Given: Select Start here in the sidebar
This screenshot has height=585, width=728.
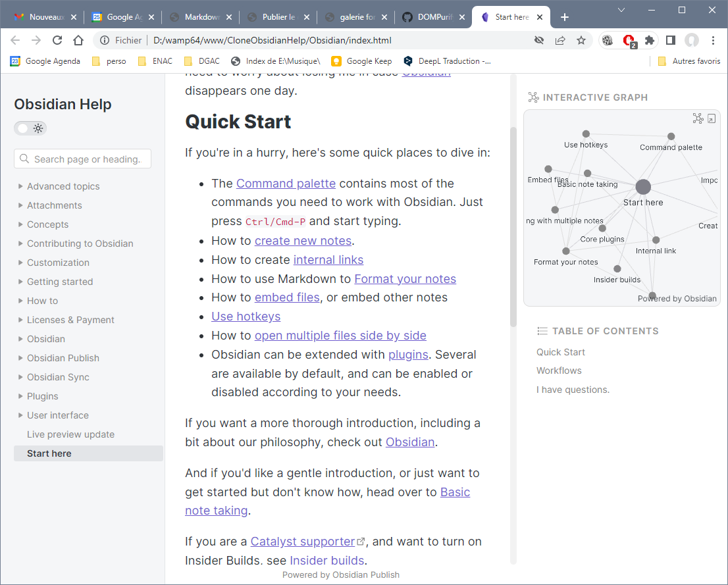Looking at the screenshot, I should click(88, 453).
